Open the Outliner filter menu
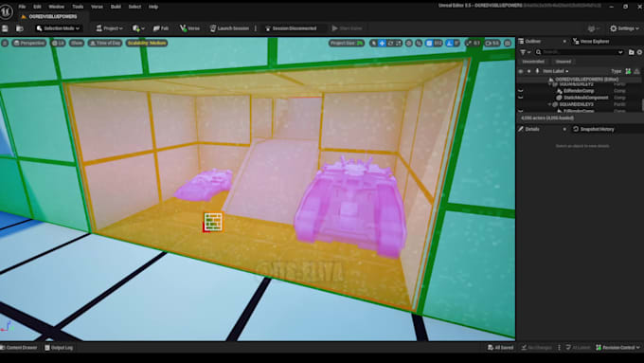Image resolution: width=644 pixels, height=363 pixels. pyautogui.click(x=526, y=52)
